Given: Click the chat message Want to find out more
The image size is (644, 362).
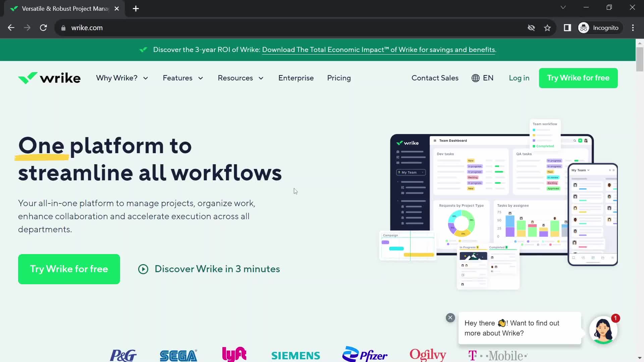Looking at the screenshot, I should (x=520, y=328).
